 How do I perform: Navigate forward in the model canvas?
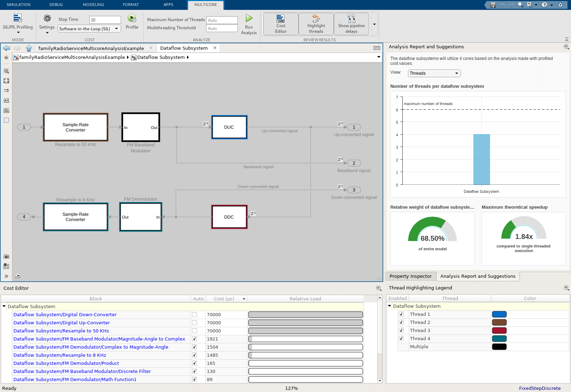point(18,48)
